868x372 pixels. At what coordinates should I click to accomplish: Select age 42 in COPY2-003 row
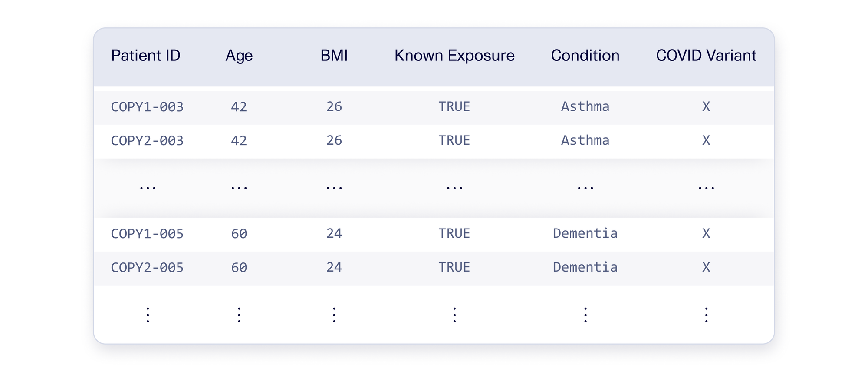click(239, 141)
